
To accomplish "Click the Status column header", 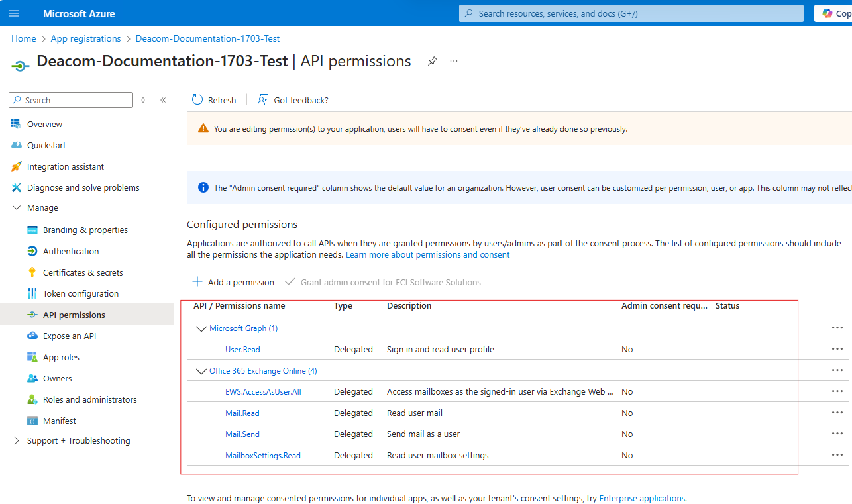I will 727,305.
